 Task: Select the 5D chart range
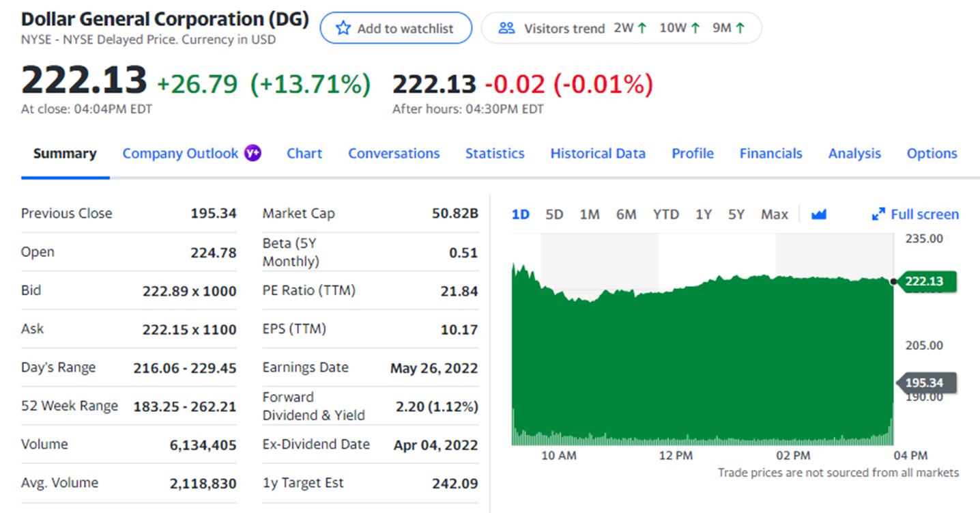pos(554,214)
